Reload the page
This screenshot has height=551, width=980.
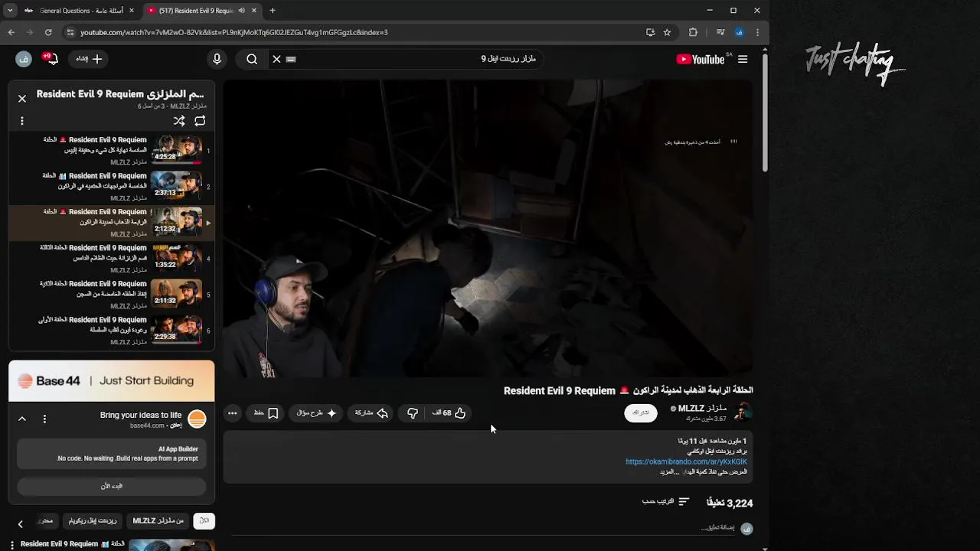tap(47, 32)
